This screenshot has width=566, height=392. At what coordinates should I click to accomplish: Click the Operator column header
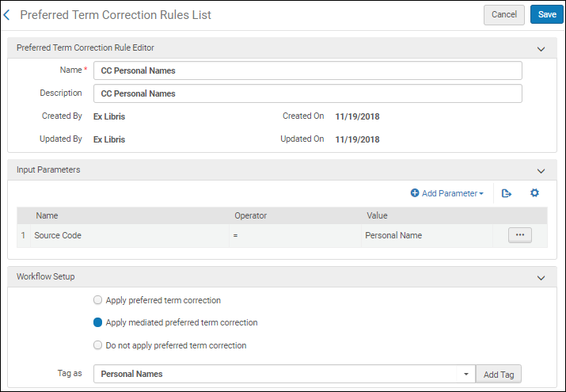[250, 215]
